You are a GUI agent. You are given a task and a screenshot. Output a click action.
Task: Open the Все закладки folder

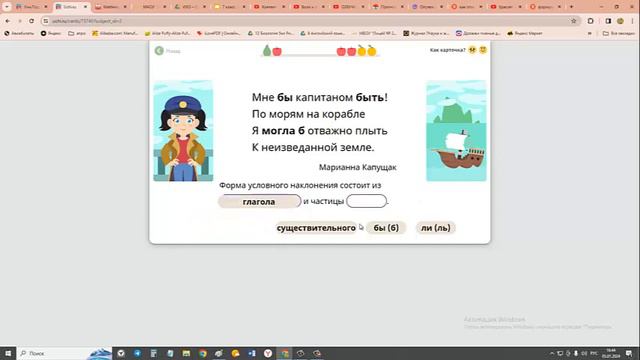point(619,33)
